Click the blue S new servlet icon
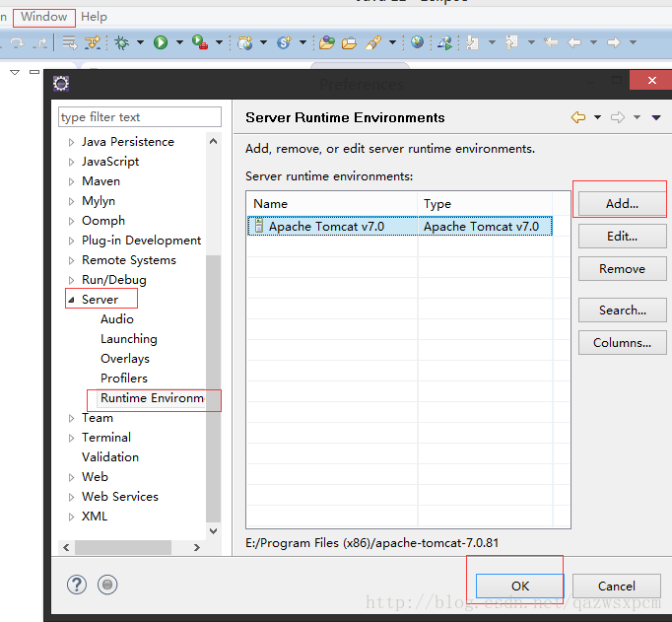This screenshot has width=672, height=622. [284, 42]
